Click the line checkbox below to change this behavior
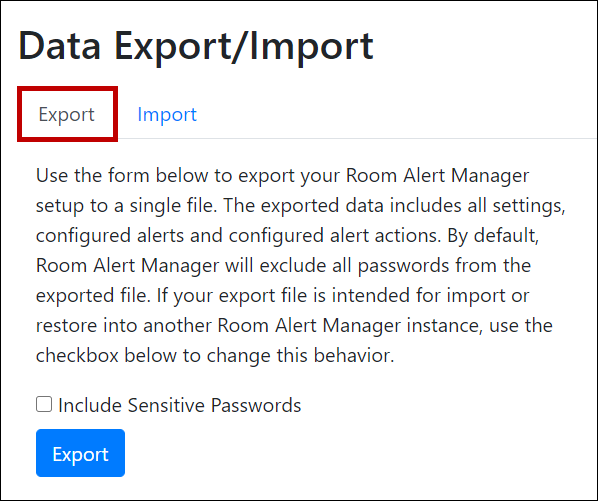The width and height of the screenshot is (598, 501). coord(215,355)
